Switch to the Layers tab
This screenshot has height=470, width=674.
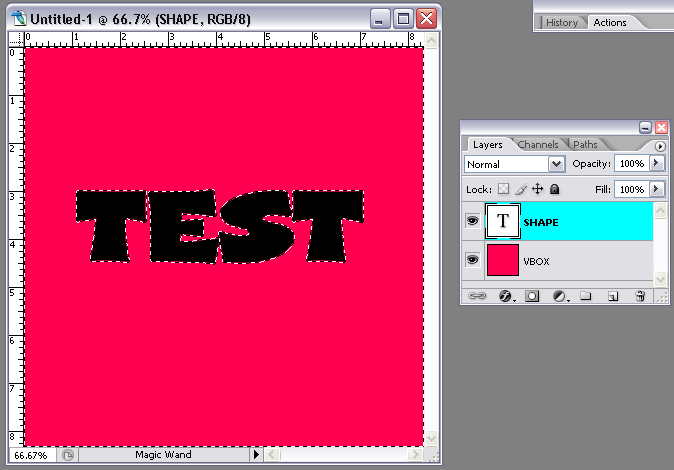[x=487, y=144]
